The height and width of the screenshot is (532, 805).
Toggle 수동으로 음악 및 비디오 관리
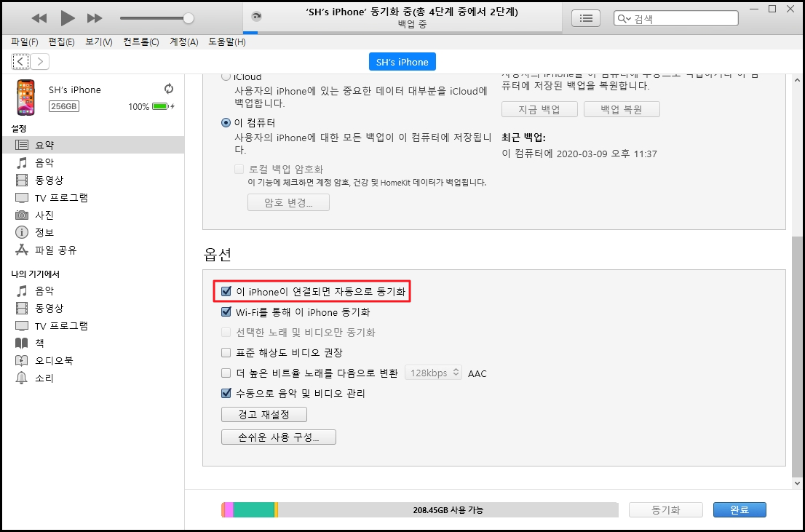pos(226,393)
